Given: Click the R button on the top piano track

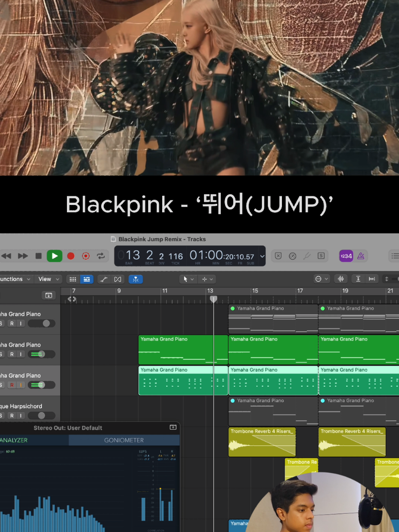Looking at the screenshot, I should click(x=12, y=324).
